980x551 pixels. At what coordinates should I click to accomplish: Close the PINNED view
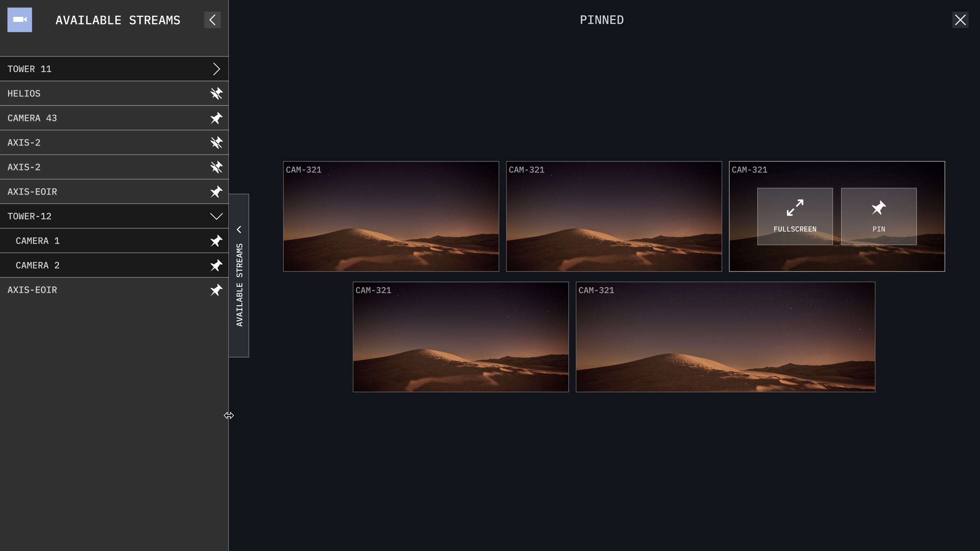(x=960, y=20)
